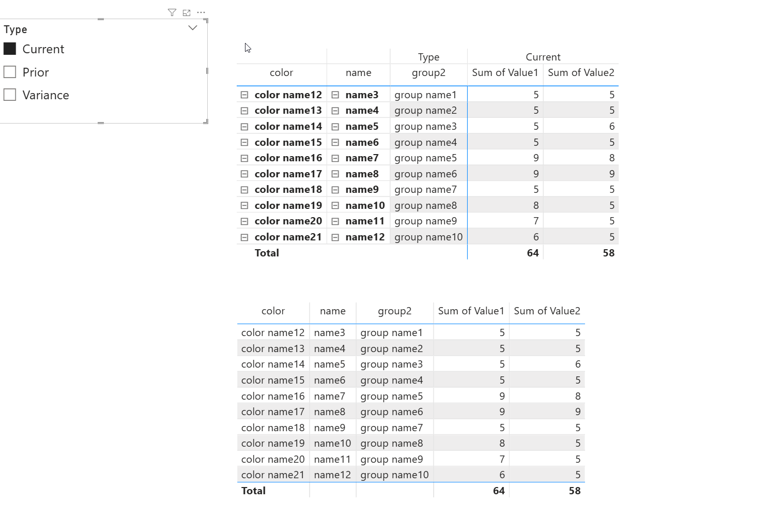Collapse the color name19 row
Image resolution: width=768 pixels, height=532 pixels.
[244, 205]
